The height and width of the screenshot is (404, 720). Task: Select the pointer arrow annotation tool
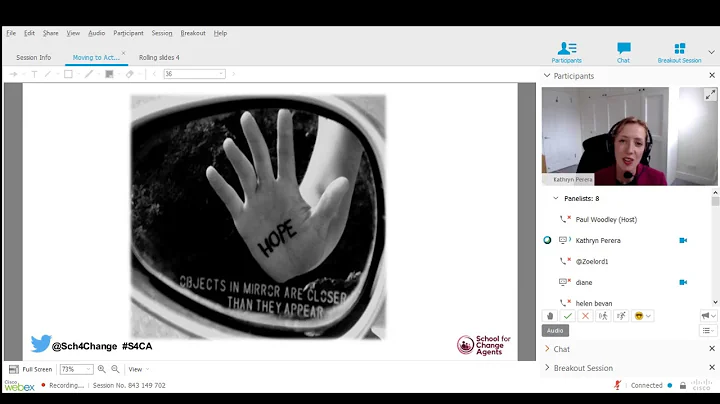click(14, 74)
